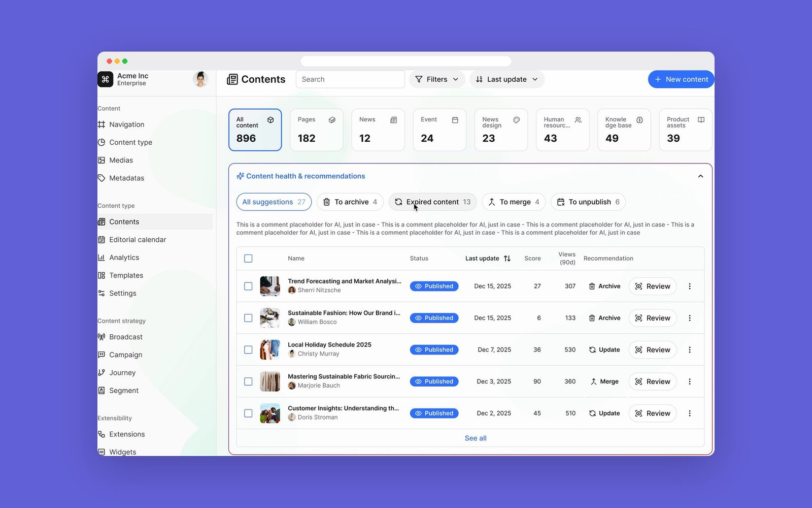Click the Merge recommendation icon for Mastering Sustainable Fabric
The width and height of the screenshot is (812, 508).
click(x=593, y=382)
